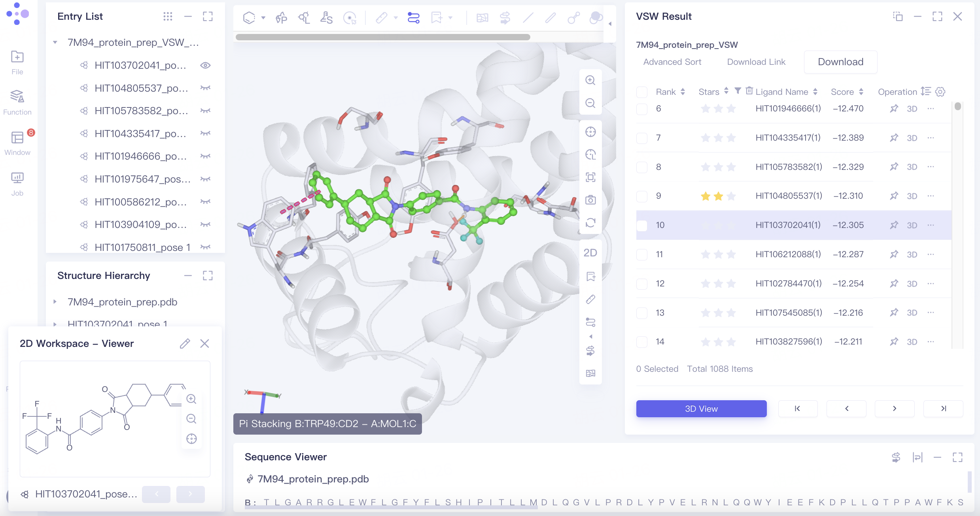Click the Download button
Viewport: 980px width, 516px height.
(x=840, y=62)
